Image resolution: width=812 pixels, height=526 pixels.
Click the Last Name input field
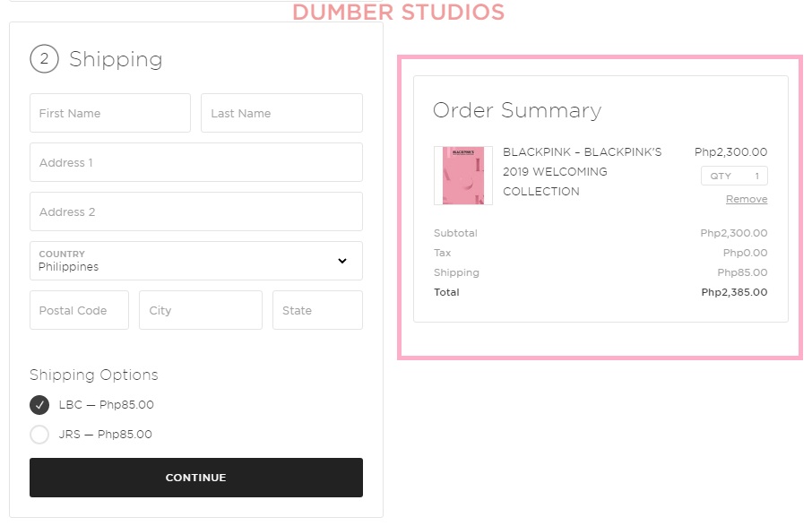281,113
